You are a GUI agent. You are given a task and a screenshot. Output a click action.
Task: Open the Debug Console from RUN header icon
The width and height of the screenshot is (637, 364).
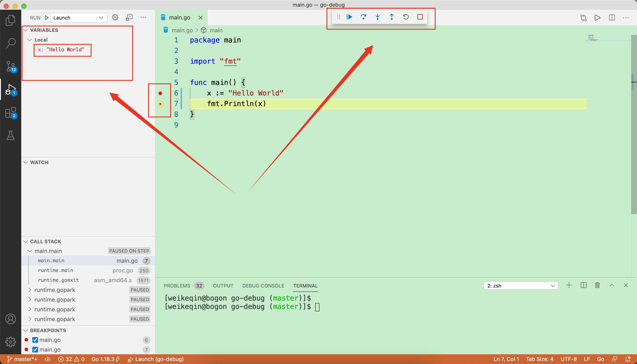click(x=129, y=17)
